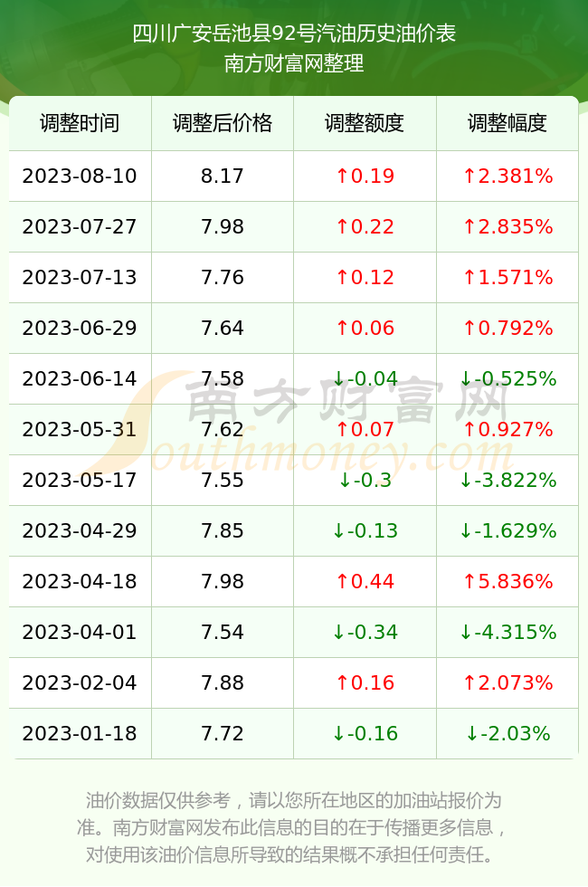The height and width of the screenshot is (887, 588).
Task: Click the title 四川广安岳池县92号汽油历史油价表
Action: [x=294, y=33]
